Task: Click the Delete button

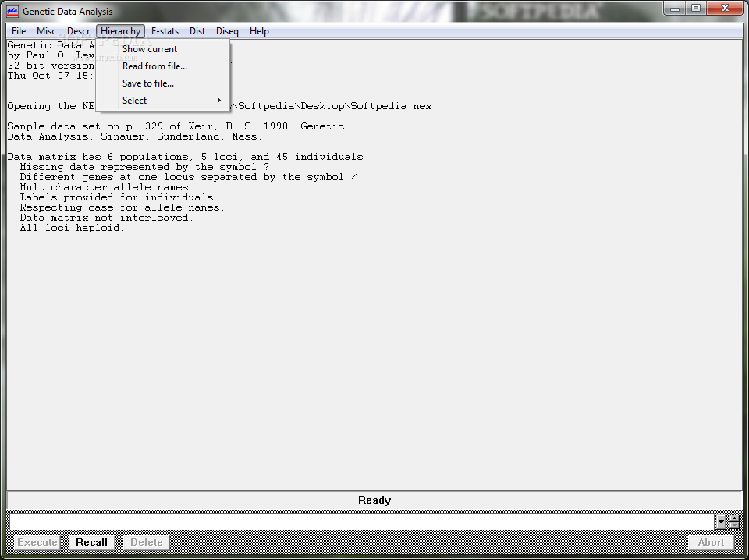Action: click(146, 542)
